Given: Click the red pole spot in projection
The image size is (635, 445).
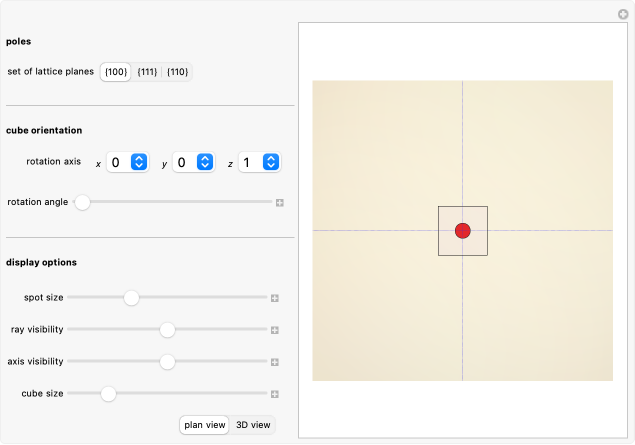Looking at the screenshot, I should [x=462, y=231].
